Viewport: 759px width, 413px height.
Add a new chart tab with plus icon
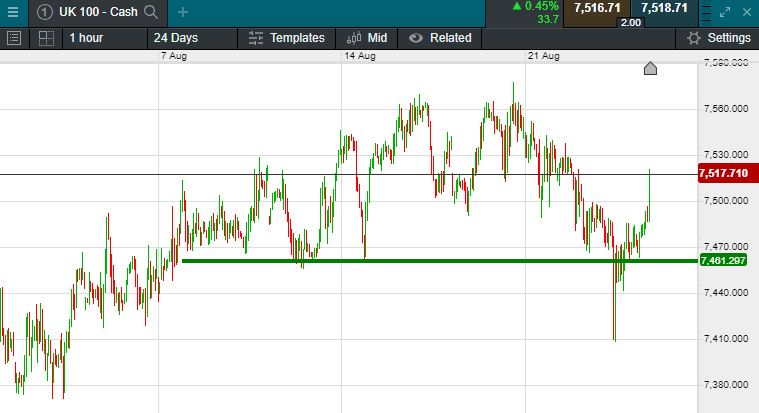182,12
